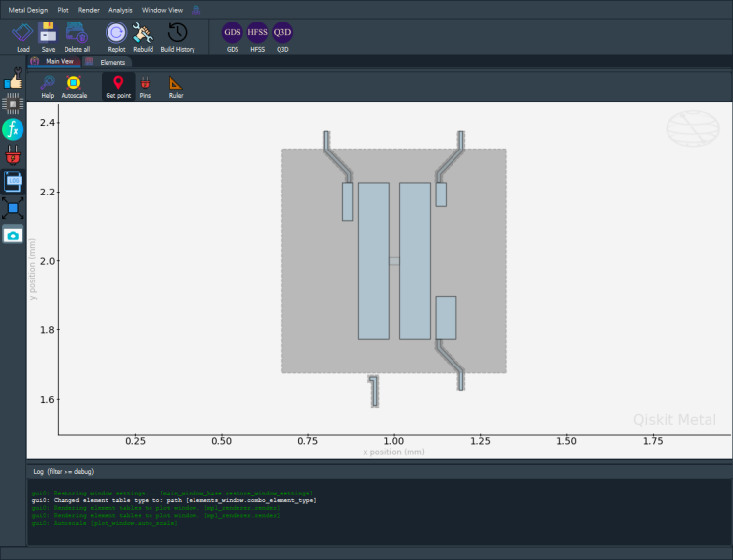The height and width of the screenshot is (560, 733).
Task: Select the Ruler tool
Action: [176, 87]
